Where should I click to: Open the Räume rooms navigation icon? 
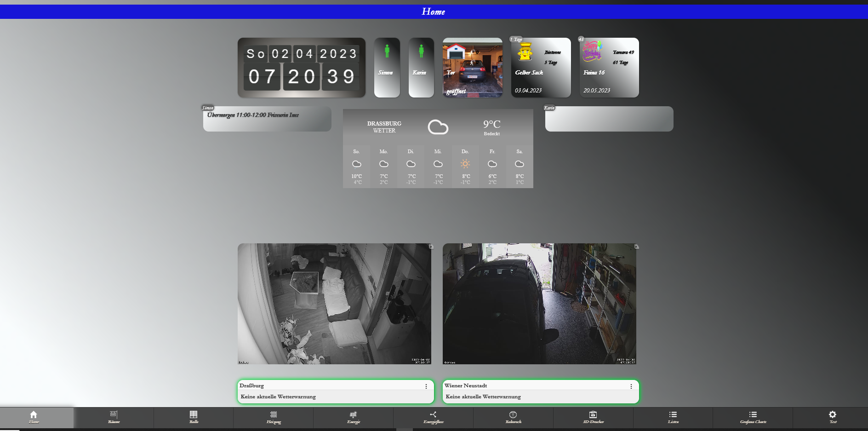[x=114, y=414]
